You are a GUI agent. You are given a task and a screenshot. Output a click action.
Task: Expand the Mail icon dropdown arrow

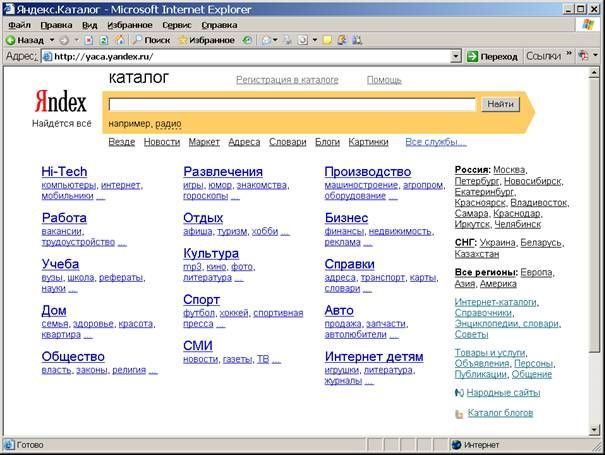click(275, 40)
